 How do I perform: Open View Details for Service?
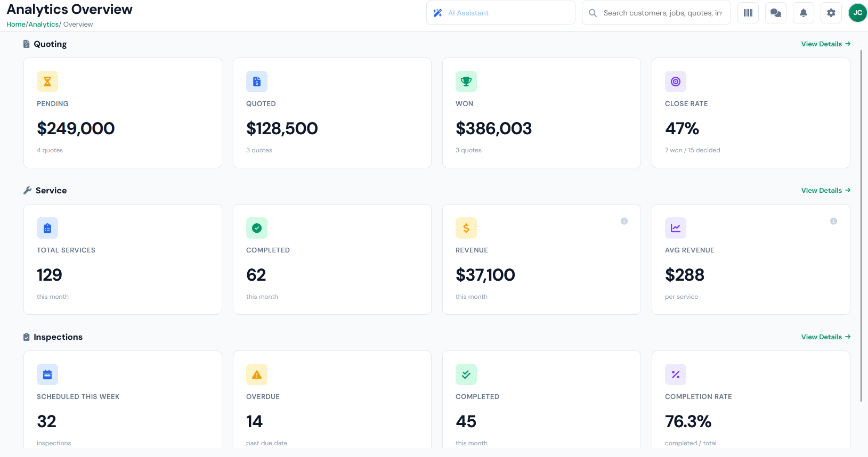[x=826, y=191]
